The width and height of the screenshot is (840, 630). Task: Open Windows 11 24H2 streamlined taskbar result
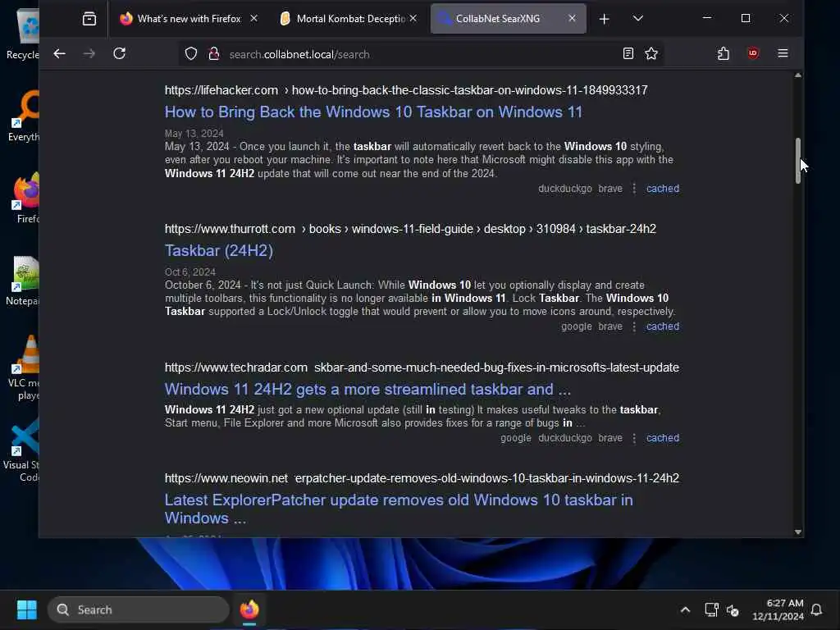367,390
